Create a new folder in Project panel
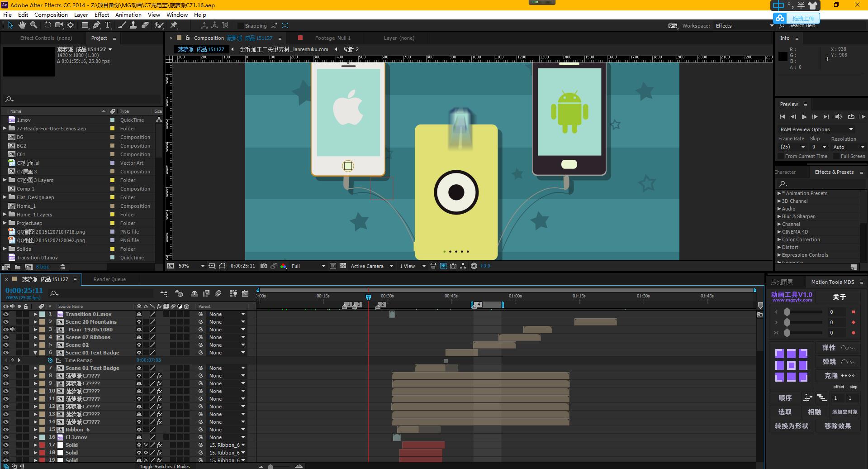The height and width of the screenshot is (469, 868). pos(17,267)
